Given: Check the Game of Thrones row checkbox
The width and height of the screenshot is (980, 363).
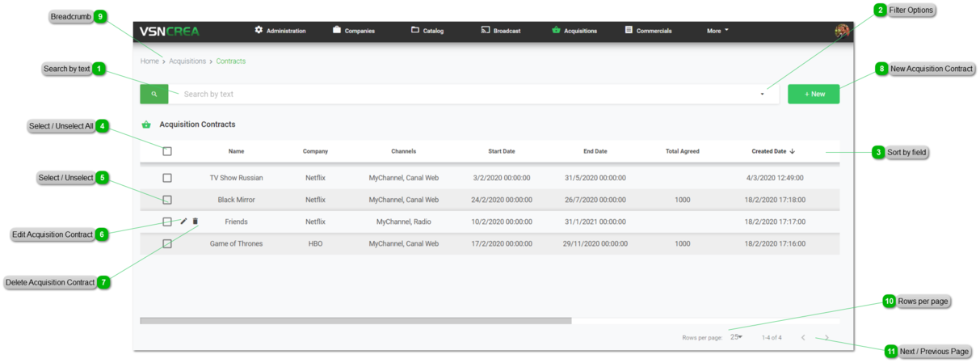Looking at the screenshot, I should click(x=167, y=243).
